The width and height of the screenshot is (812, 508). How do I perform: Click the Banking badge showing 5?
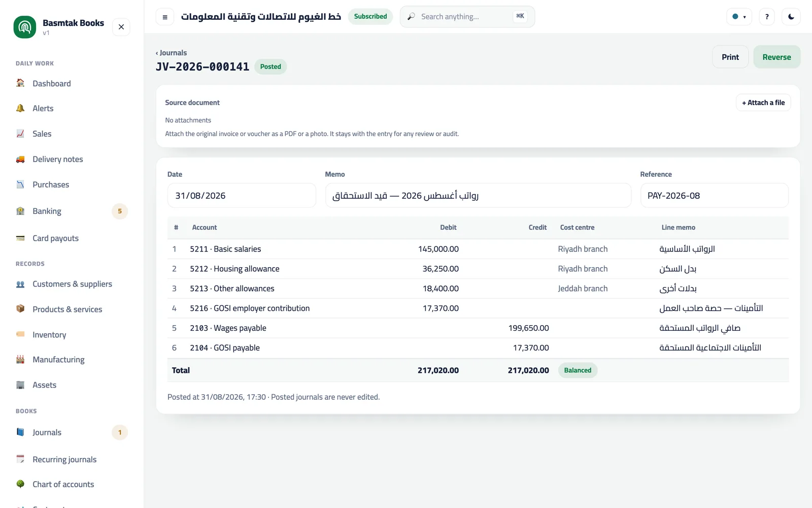click(120, 211)
